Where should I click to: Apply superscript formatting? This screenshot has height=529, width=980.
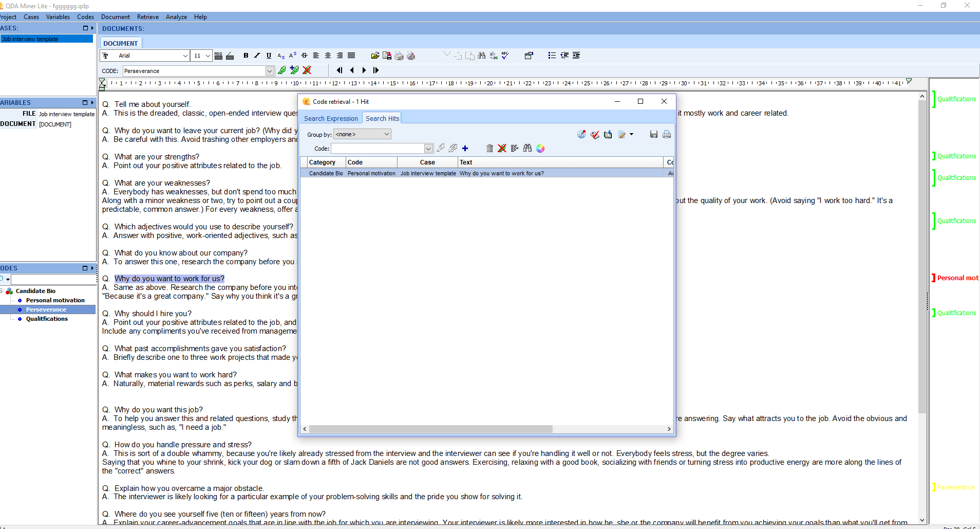(x=293, y=56)
